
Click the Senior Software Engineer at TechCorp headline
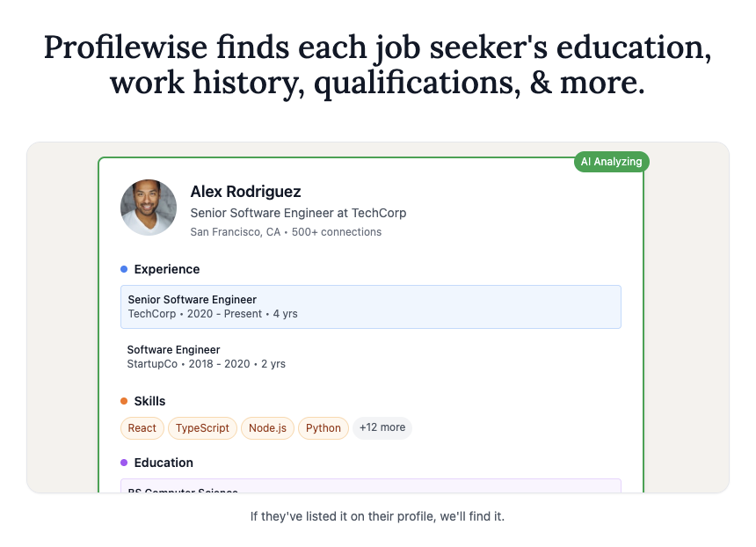pos(298,213)
